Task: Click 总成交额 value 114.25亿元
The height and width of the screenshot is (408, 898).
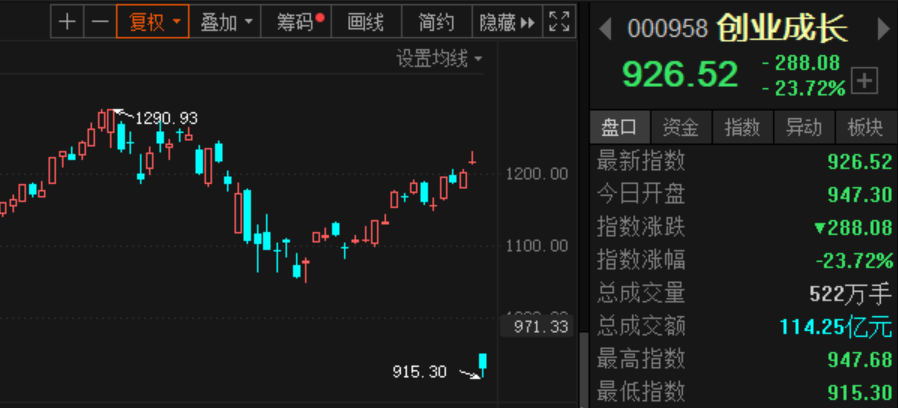Action: click(x=836, y=327)
